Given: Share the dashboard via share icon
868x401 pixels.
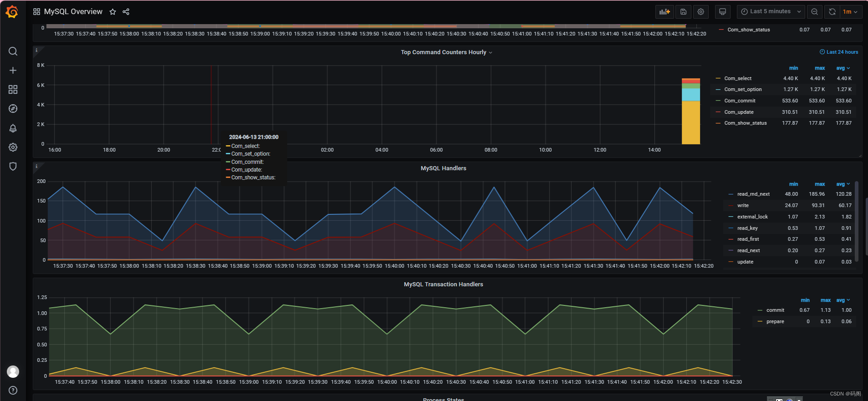Looking at the screenshot, I should pos(126,12).
